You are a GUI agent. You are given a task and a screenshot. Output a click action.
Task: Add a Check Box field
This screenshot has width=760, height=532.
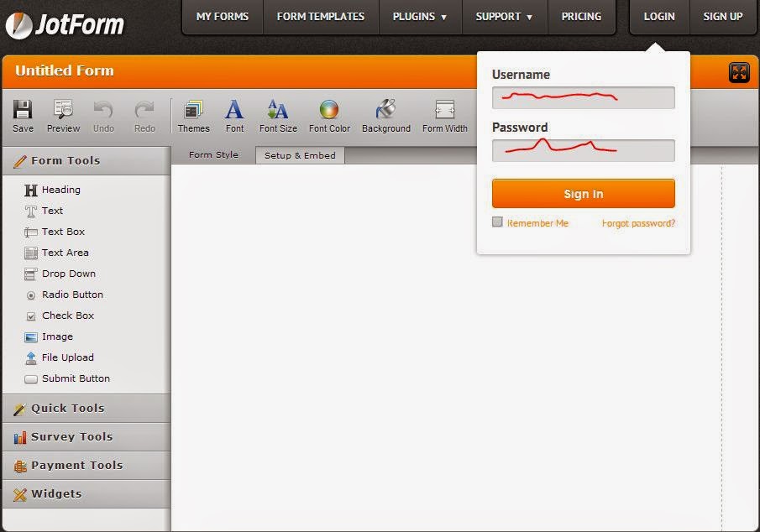click(59, 316)
